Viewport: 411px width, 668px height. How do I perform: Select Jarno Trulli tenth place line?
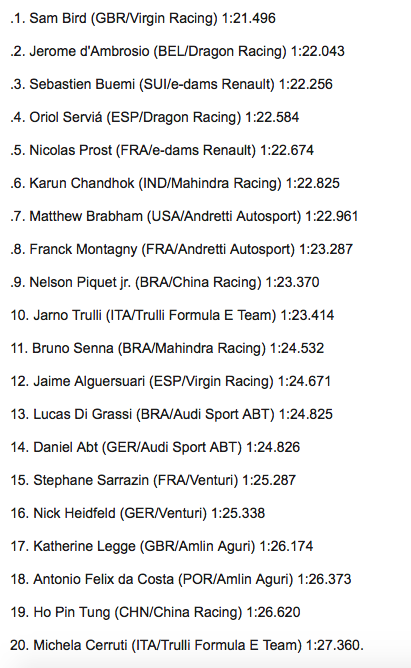click(172, 315)
